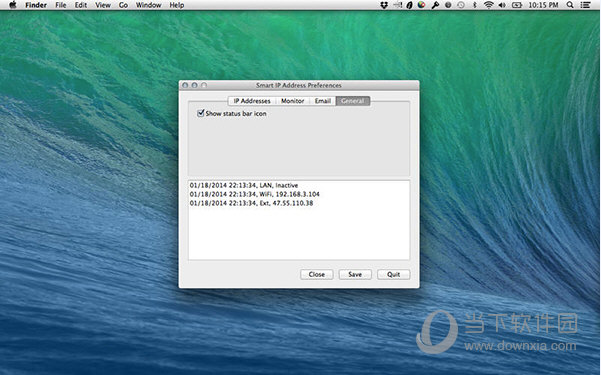This screenshot has width=601, height=375.
Task: Toggle Show status bar icon checkbox
Action: (x=200, y=113)
